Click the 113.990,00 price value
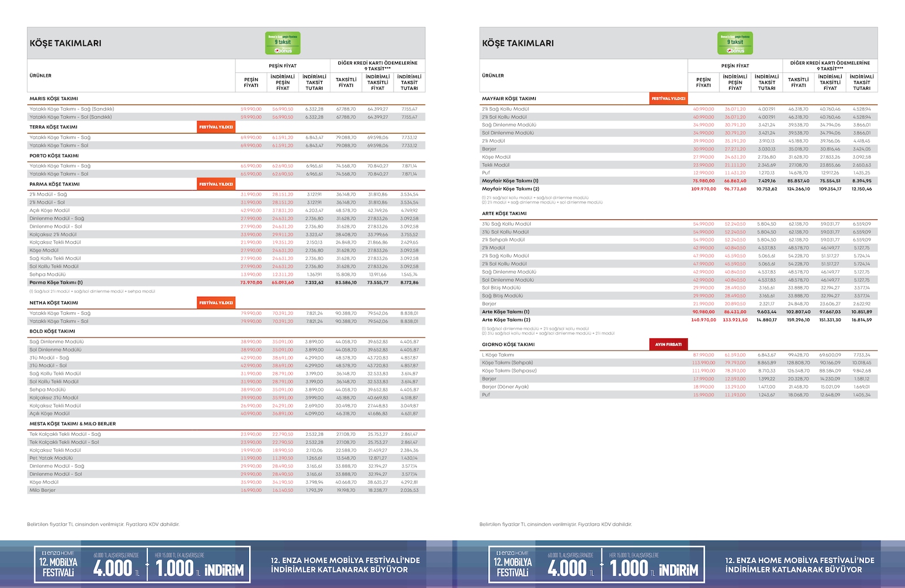 (704, 363)
